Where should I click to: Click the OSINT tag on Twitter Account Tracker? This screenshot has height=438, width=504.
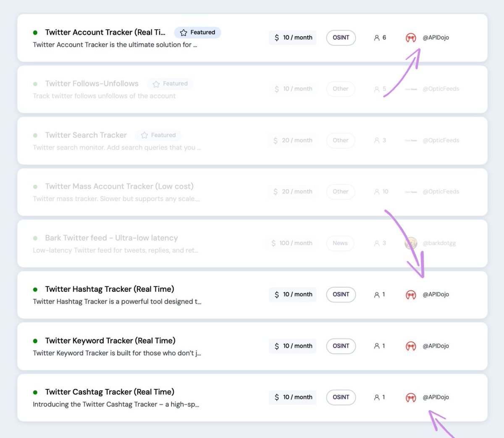341,38
